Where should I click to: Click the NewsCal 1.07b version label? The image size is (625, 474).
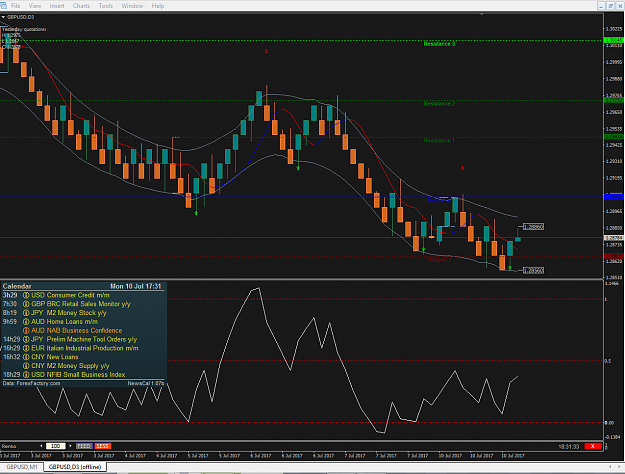(x=146, y=384)
